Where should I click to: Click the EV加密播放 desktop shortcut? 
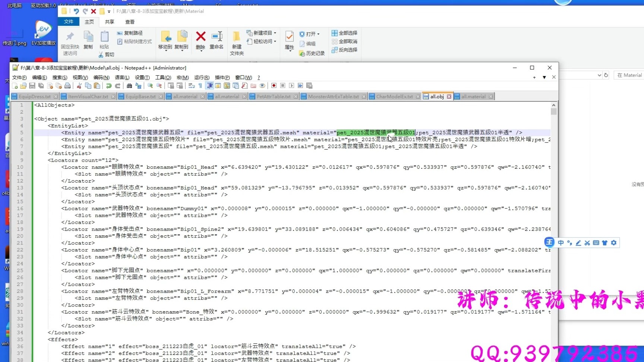43,33
